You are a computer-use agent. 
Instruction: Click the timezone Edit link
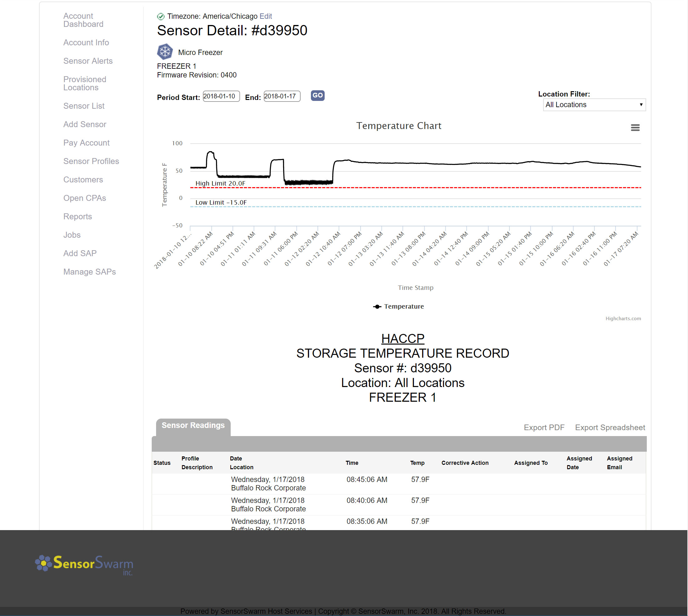(x=266, y=16)
